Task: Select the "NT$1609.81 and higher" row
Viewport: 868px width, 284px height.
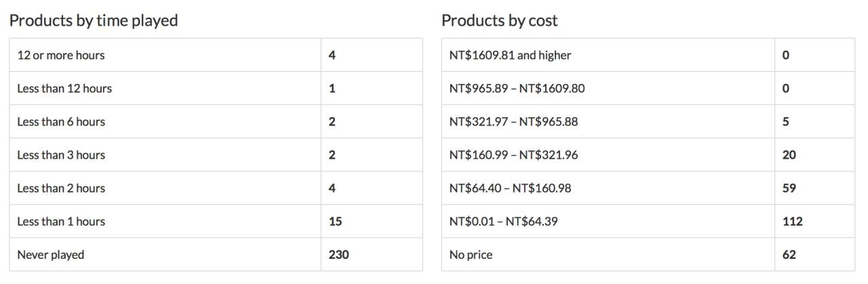Action: [510, 55]
